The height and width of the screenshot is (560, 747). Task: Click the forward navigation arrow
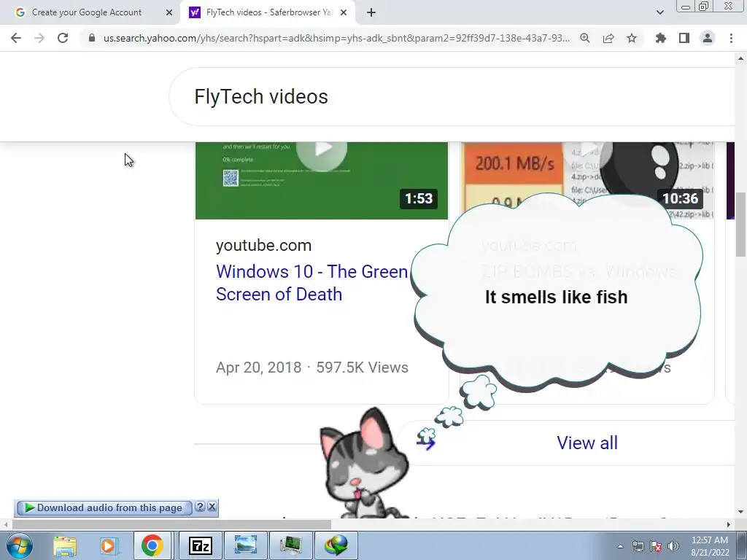click(39, 38)
